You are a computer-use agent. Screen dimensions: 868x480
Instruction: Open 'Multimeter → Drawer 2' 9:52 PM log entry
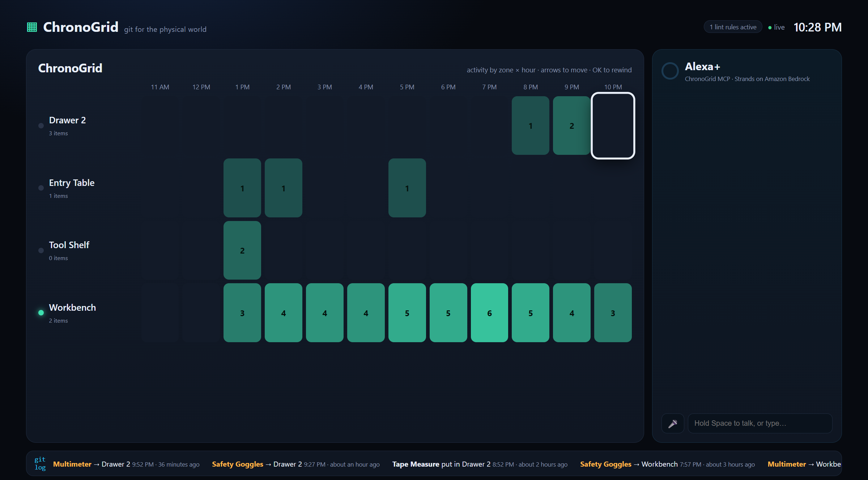click(x=126, y=464)
